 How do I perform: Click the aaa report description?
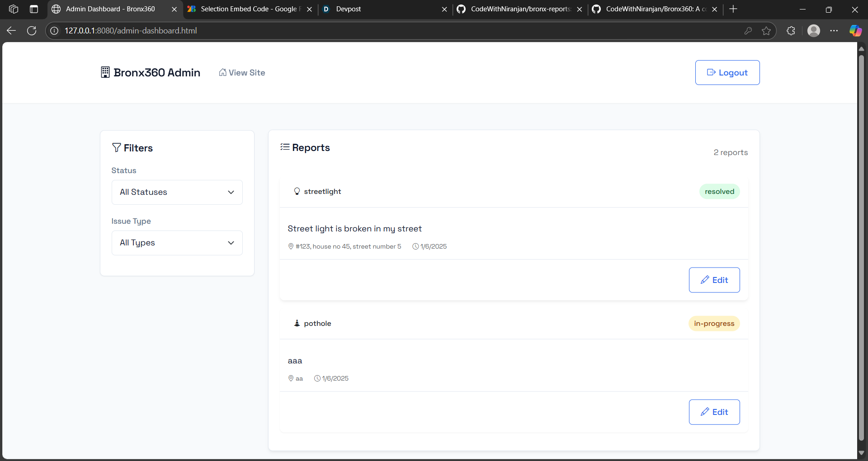tap(295, 361)
